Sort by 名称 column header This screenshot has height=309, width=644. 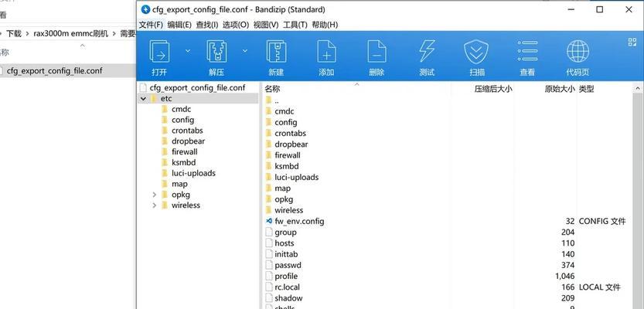(x=272, y=89)
